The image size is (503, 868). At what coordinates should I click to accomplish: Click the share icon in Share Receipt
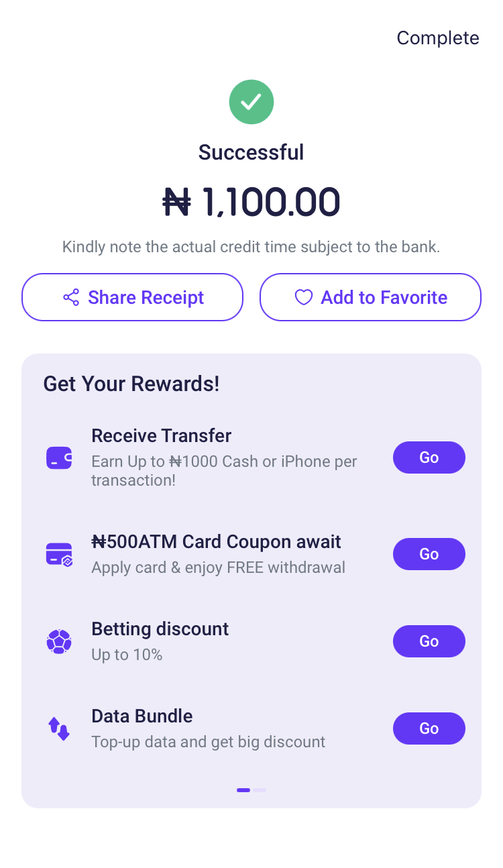pos(71,297)
